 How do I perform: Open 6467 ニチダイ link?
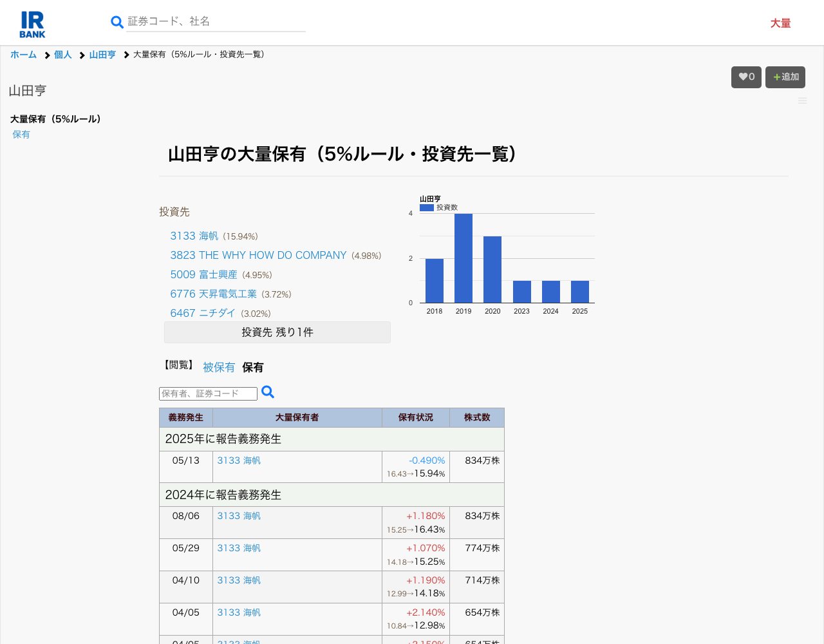(203, 314)
